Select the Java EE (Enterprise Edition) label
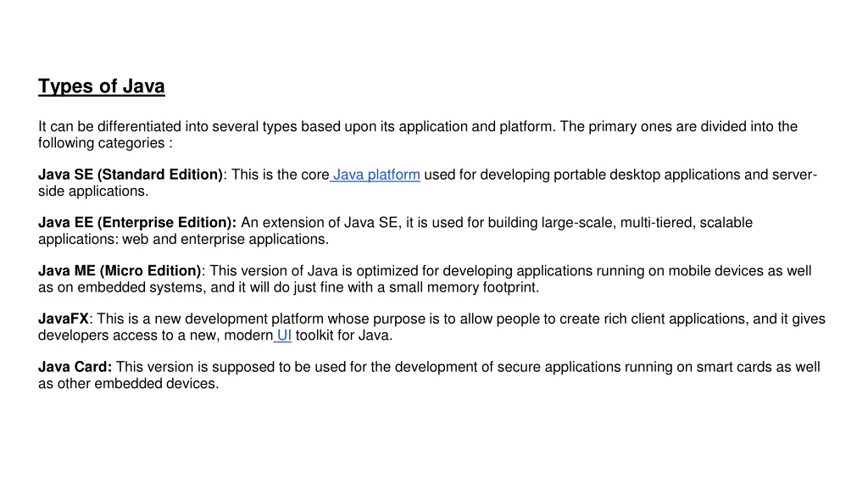 tap(137, 223)
